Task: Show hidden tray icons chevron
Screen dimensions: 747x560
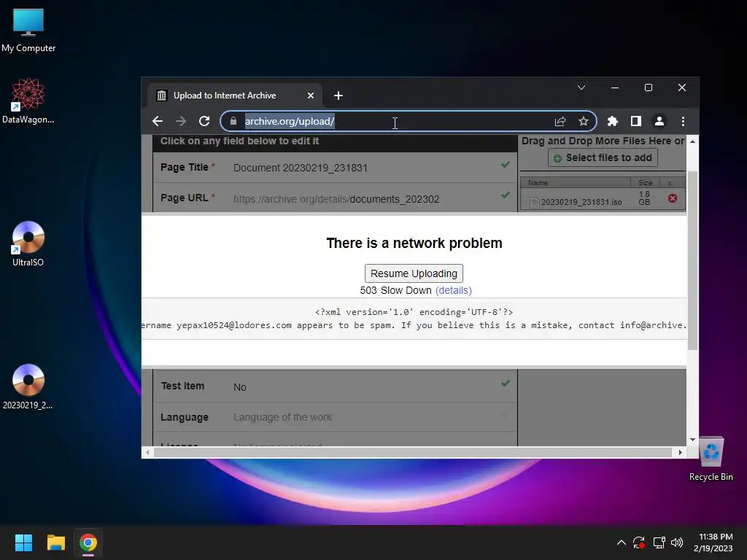Action: (622, 542)
